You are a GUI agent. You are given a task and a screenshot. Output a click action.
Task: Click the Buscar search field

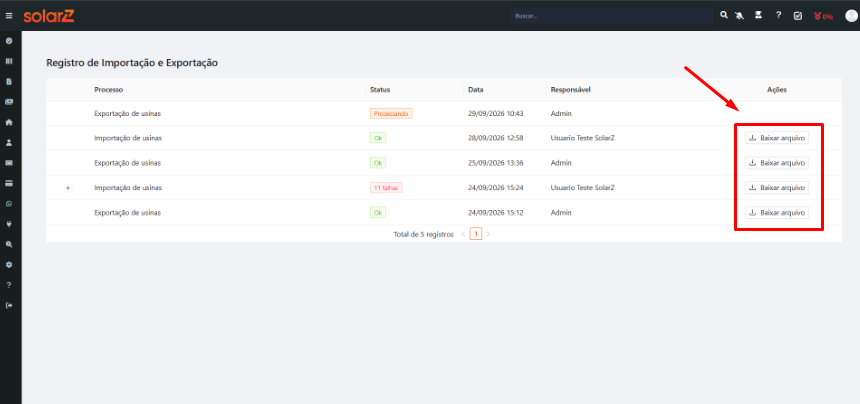[612, 16]
